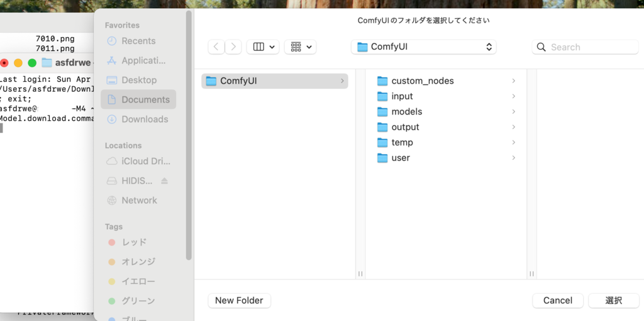The height and width of the screenshot is (321, 644).
Task: Open iCloud Drive in the sidebar
Action: click(138, 161)
